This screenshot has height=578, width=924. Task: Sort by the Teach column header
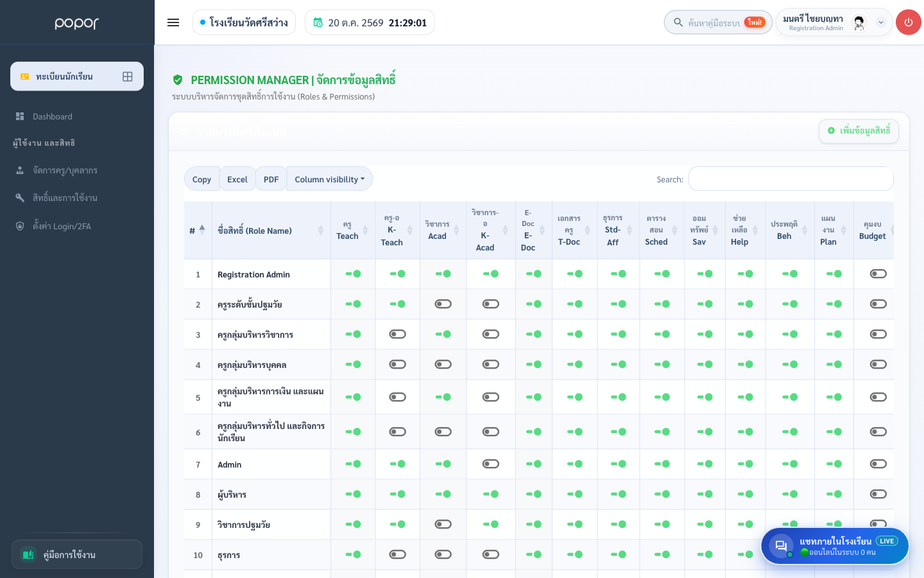(x=353, y=231)
